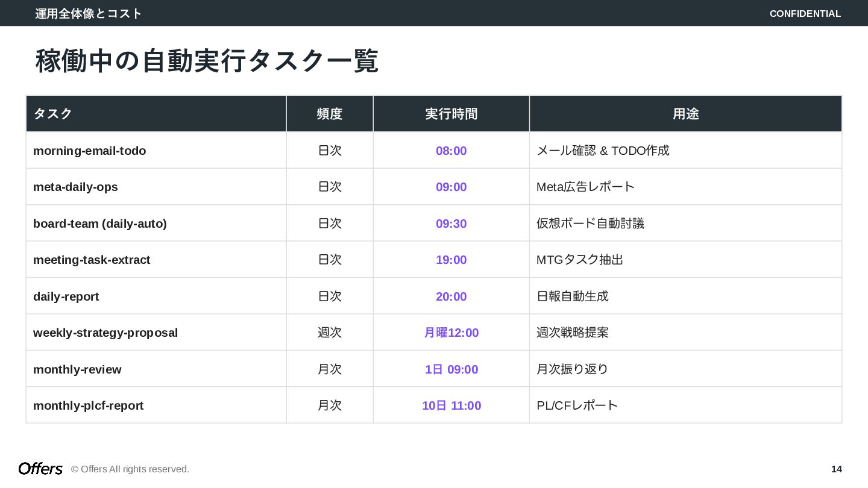Click the 用途 column header
868x488 pixels.
pos(685,114)
